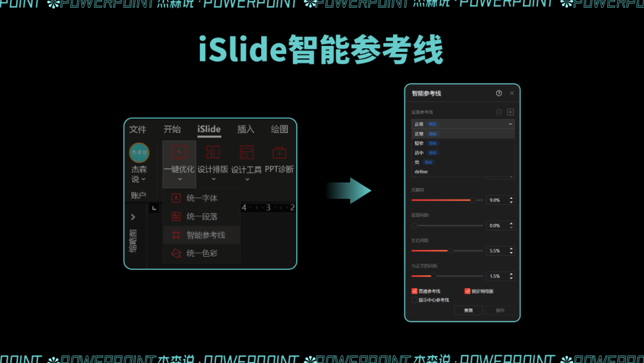Decrease the 1.5% value with down arrow
644x363 pixels.
[x=512, y=278]
